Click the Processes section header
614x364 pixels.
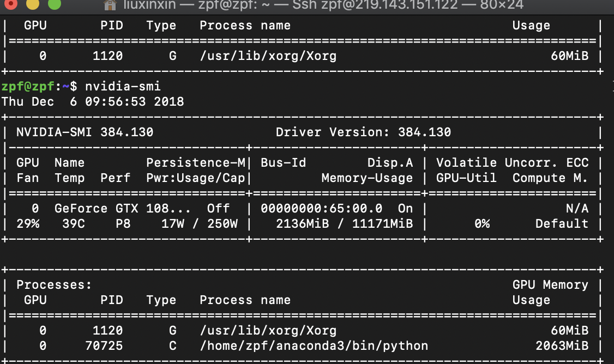tap(53, 284)
